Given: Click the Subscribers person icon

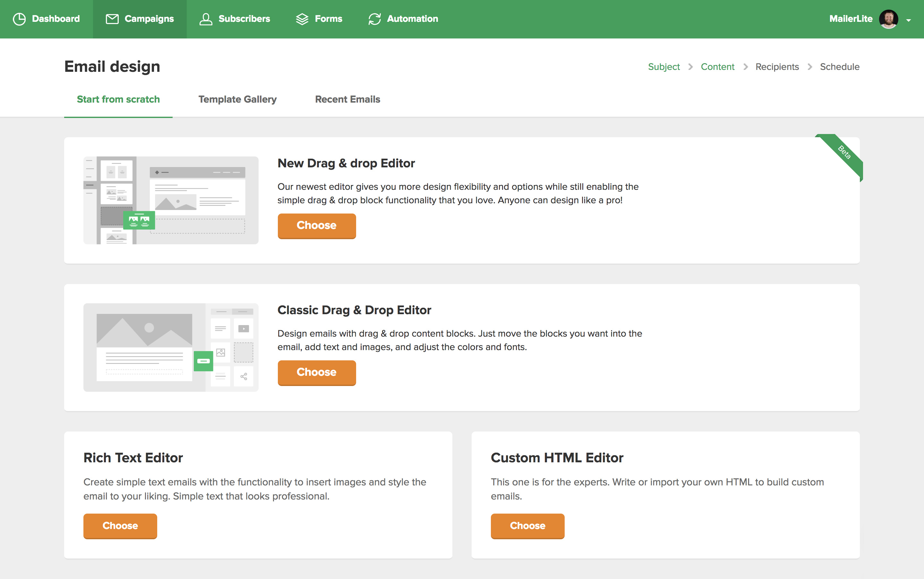Looking at the screenshot, I should point(206,19).
